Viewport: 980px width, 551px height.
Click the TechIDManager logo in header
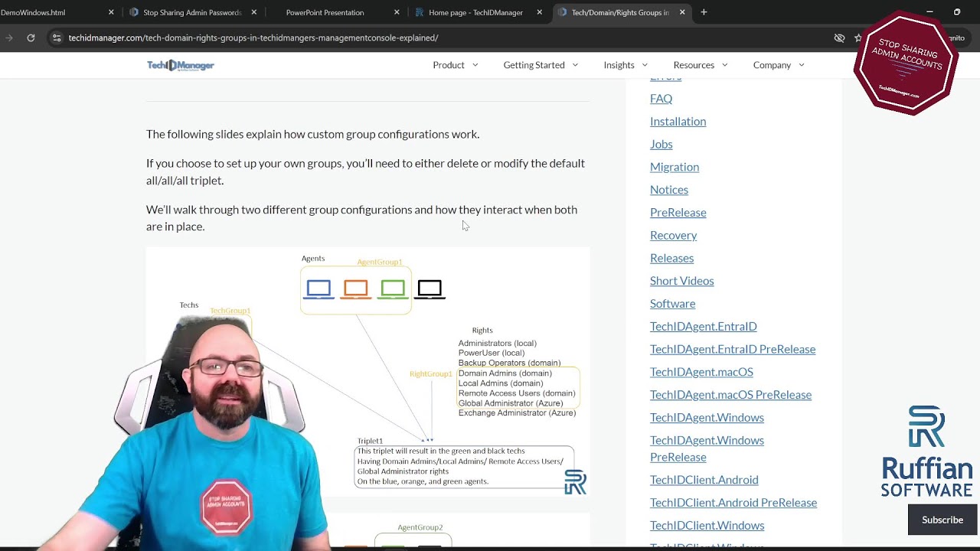[181, 65]
